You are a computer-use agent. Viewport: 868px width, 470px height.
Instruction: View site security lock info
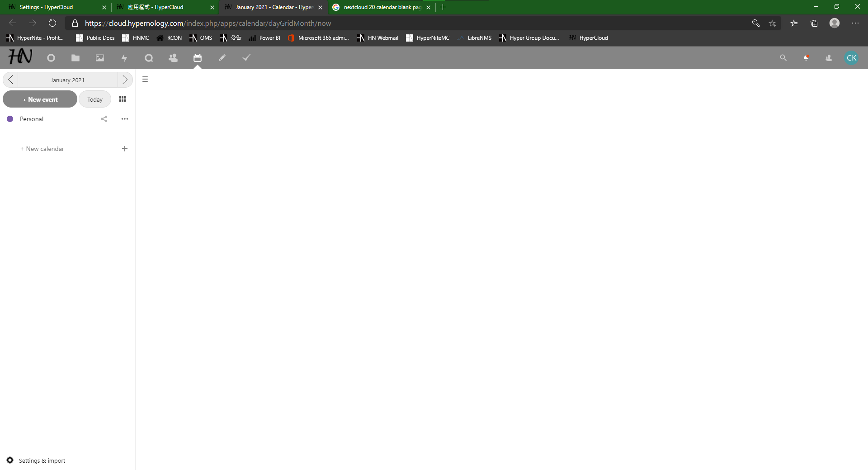click(x=75, y=23)
